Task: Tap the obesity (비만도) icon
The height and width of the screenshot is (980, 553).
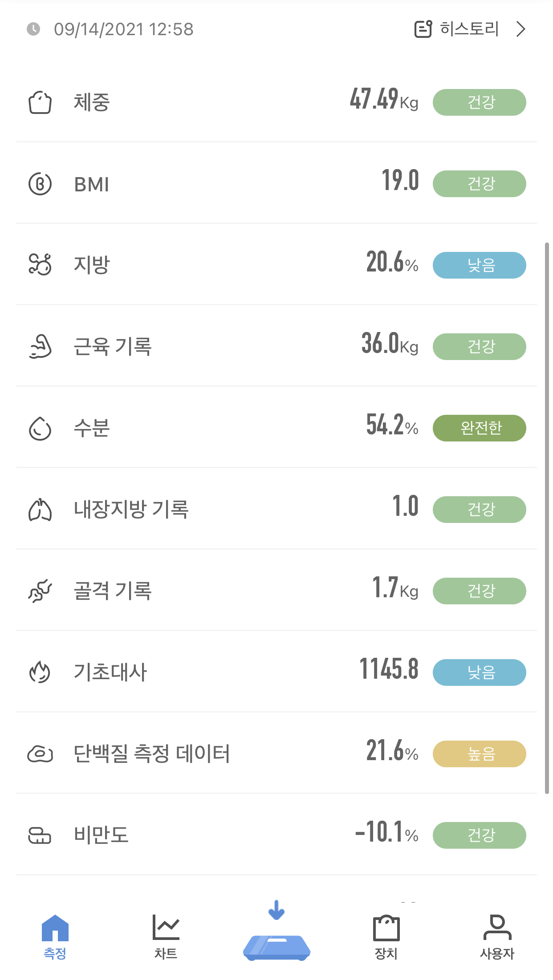Action: (40, 835)
